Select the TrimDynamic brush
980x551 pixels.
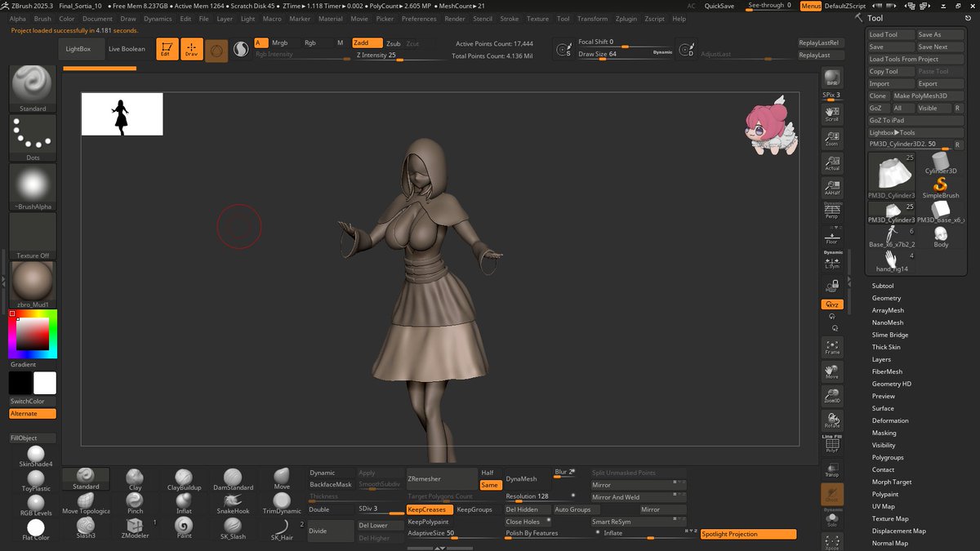coord(282,503)
